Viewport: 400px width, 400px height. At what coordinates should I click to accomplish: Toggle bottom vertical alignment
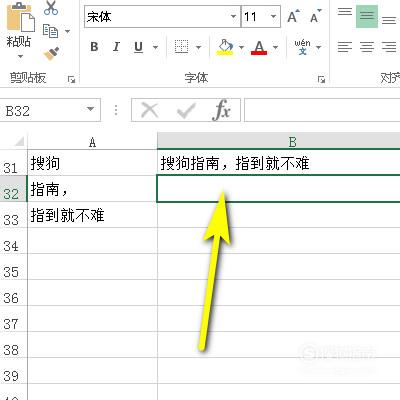(389, 20)
